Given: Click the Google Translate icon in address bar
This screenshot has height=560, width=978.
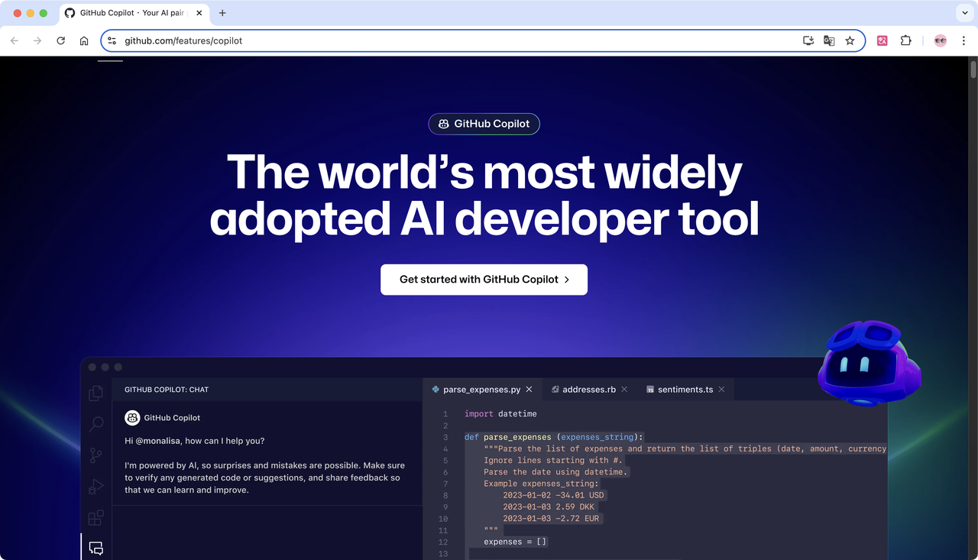Looking at the screenshot, I should (829, 40).
